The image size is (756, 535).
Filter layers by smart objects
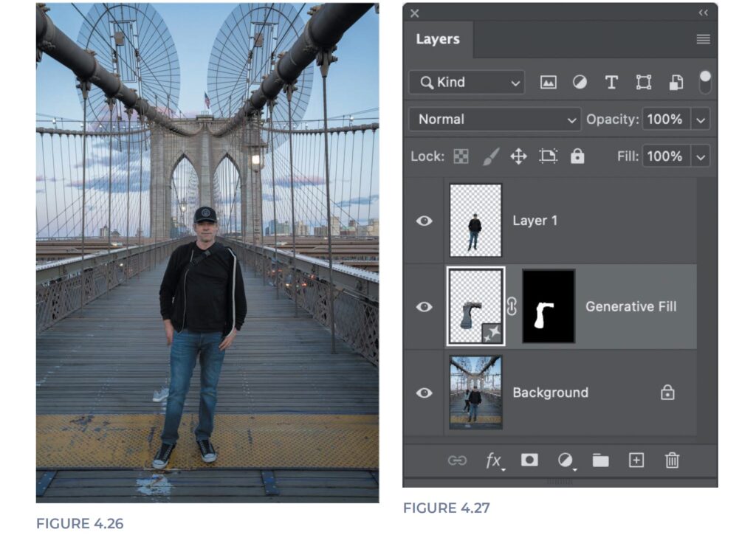(x=676, y=83)
